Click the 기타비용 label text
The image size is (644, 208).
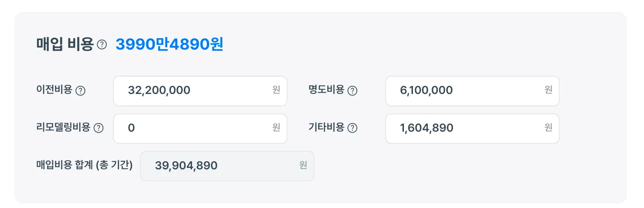tap(326, 127)
